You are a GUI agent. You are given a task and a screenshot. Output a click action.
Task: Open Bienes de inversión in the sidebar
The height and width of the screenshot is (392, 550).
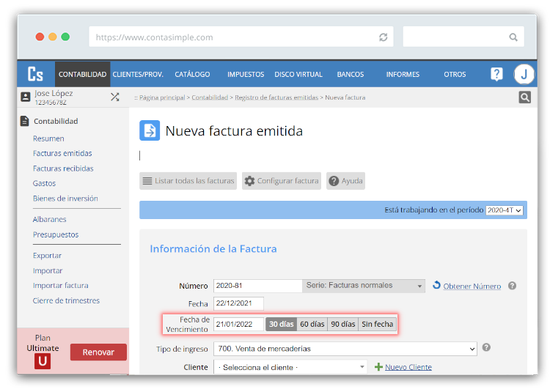(x=65, y=199)
